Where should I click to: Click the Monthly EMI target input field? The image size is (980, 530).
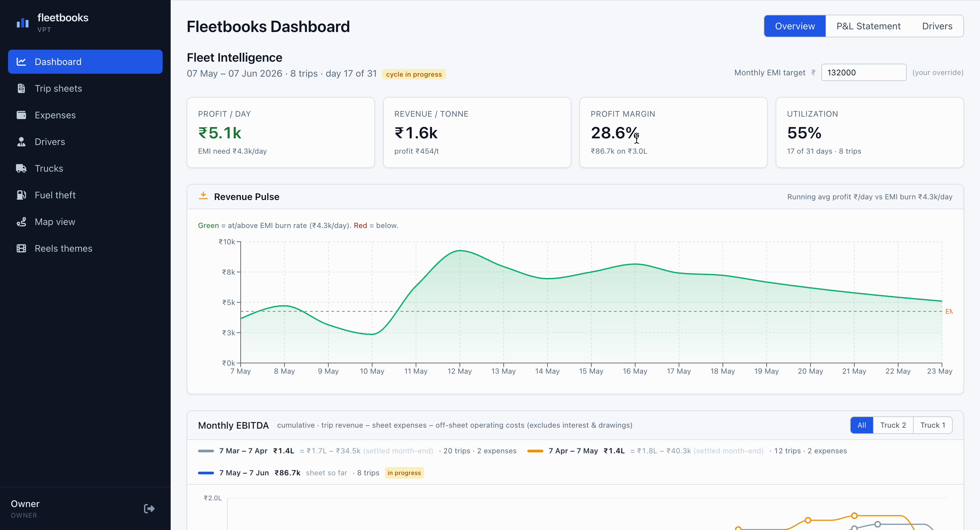pyautogui.click(x=864, y=72)
